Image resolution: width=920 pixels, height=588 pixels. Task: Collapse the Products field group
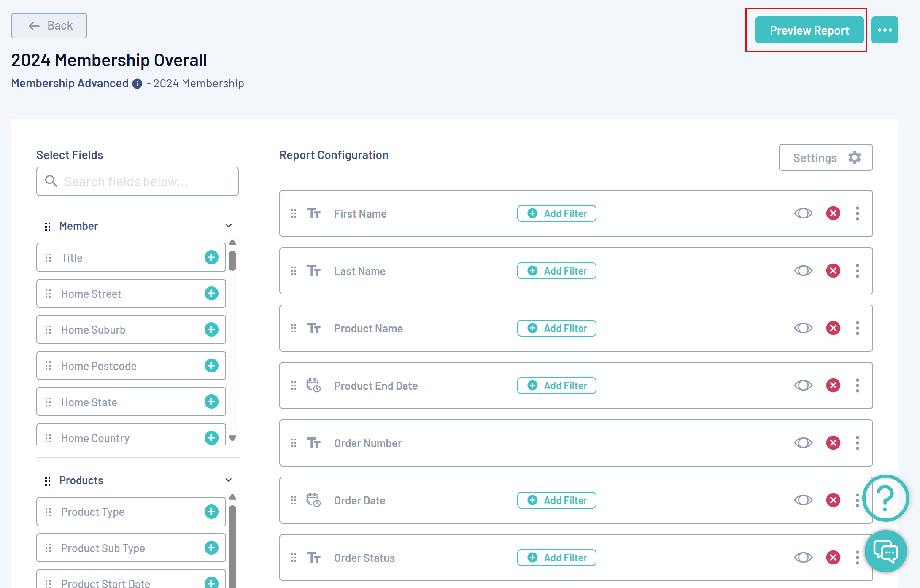pos(229,480)
